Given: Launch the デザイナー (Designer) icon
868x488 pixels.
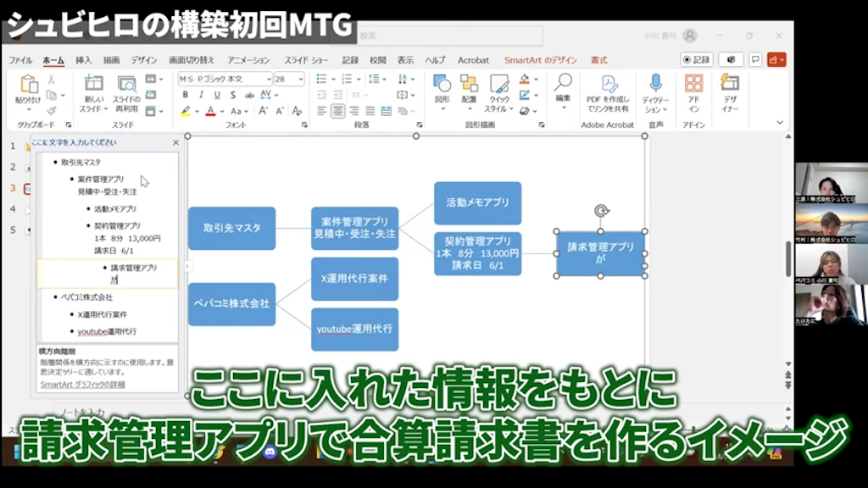Looking at the screenshot, I should pos(729,85).
